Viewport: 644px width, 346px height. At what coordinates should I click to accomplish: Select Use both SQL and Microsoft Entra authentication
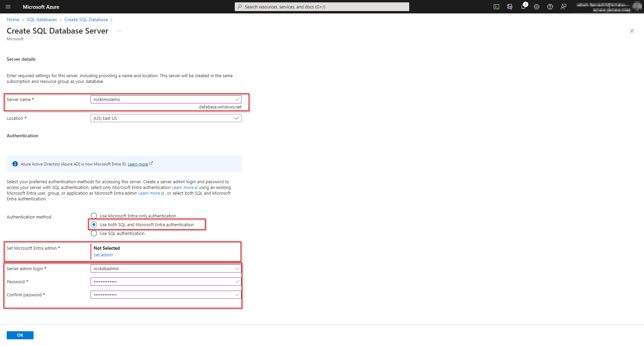[94, 225]
